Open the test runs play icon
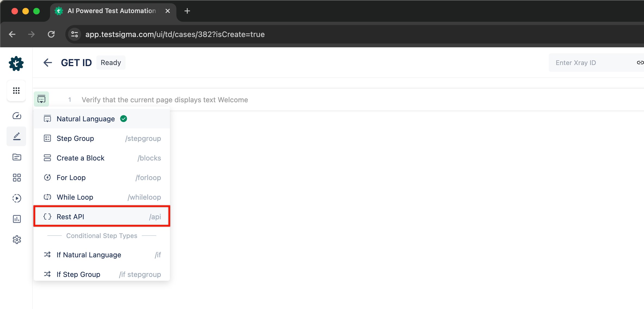644x309 pixels. pos(16,198)
